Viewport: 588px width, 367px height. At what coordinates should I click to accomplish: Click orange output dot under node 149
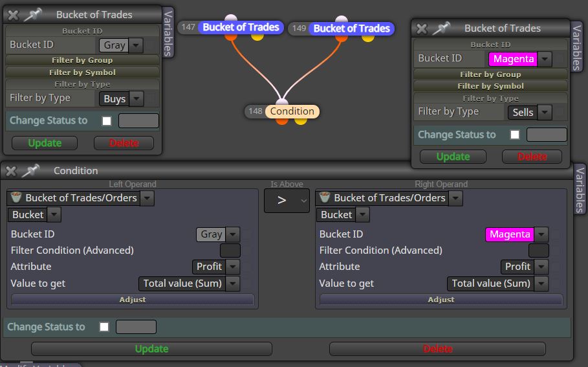(342, 38)
